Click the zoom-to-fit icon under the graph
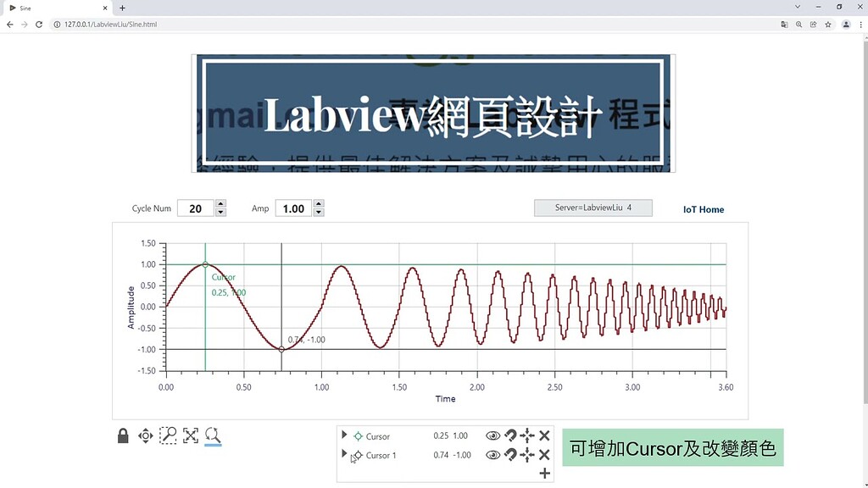 (x=191, y=435)
